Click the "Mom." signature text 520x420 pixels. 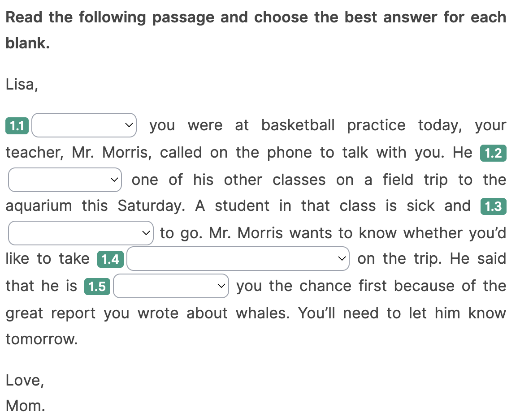26,406
